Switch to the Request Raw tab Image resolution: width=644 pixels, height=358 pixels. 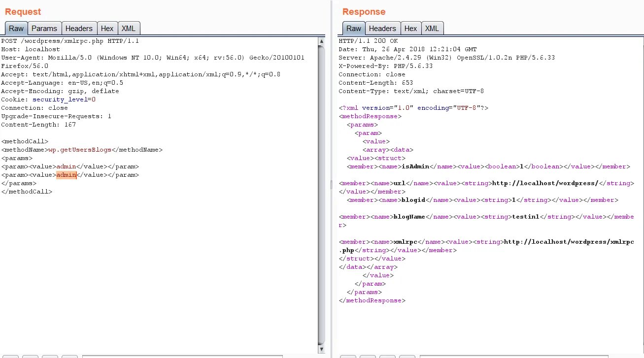tap(16, 28)
